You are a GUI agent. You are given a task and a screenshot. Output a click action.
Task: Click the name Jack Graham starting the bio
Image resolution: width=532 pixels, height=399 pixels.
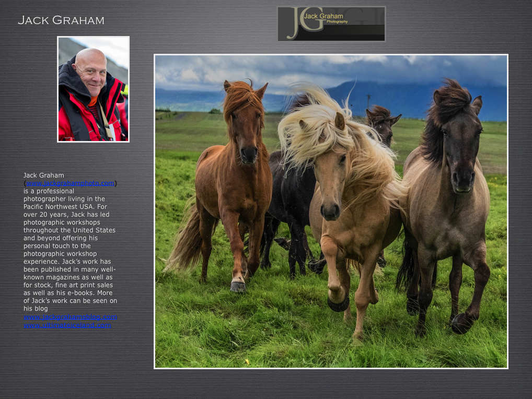(x=44, y=175)
